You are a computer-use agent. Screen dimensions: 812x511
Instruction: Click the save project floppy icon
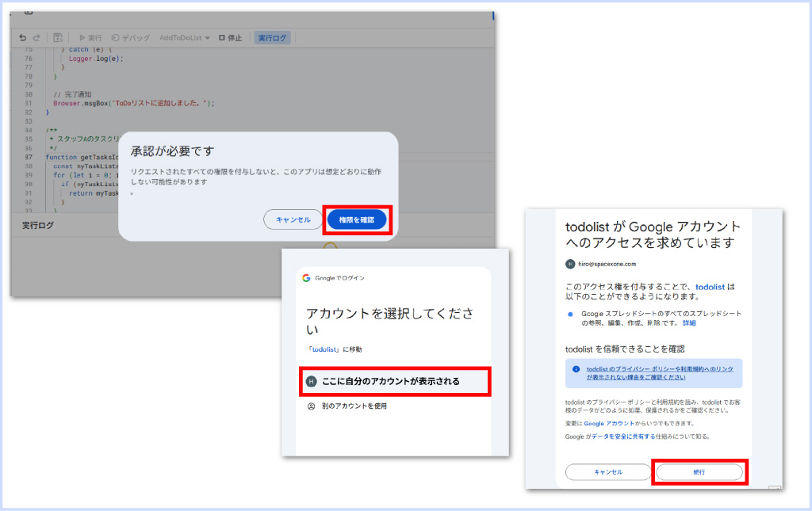[58, 37]
